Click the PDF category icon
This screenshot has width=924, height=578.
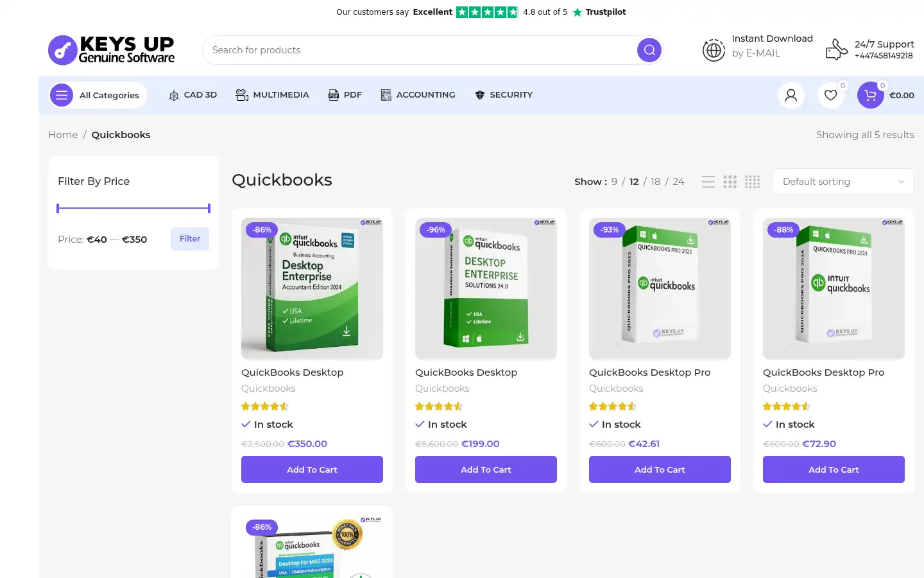[x=334, y=95]
